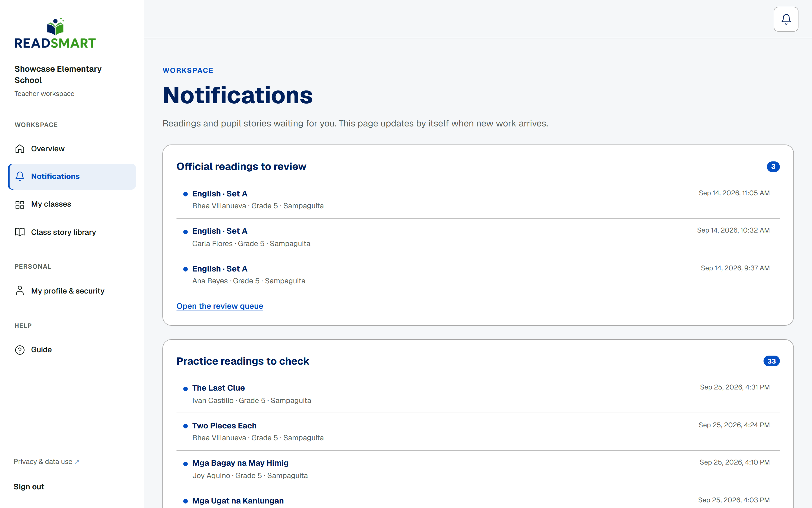Open Two Pieces Each practice reading
The width and height of the screenshot is (812, 508).
click(478, 432)
